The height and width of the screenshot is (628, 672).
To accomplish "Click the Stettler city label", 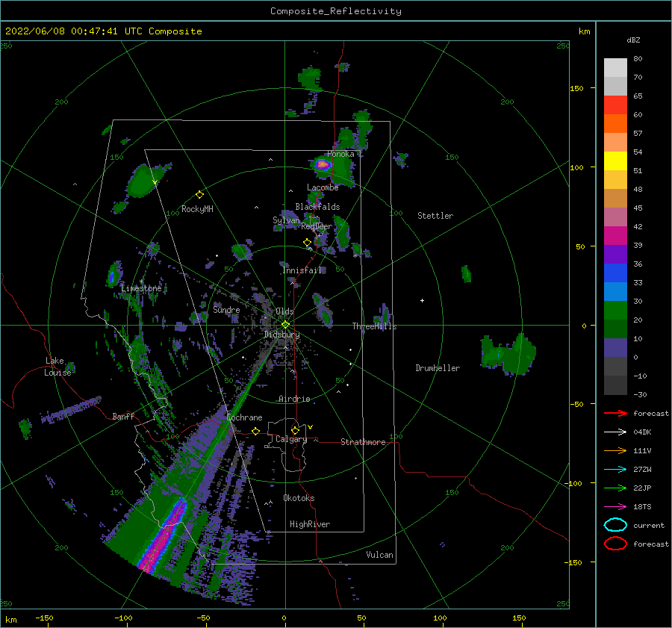I will (x=435, y=216).
